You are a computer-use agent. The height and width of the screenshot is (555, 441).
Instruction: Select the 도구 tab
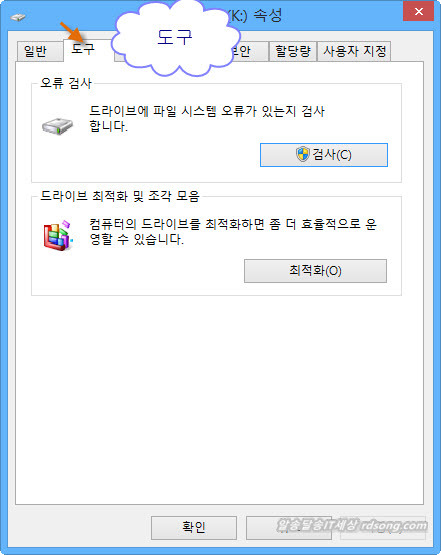coord(83,49)
